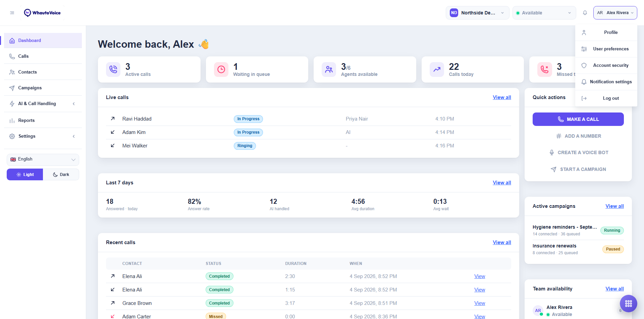
Task: Switch to Dark theme
Action: coord(61,175)
